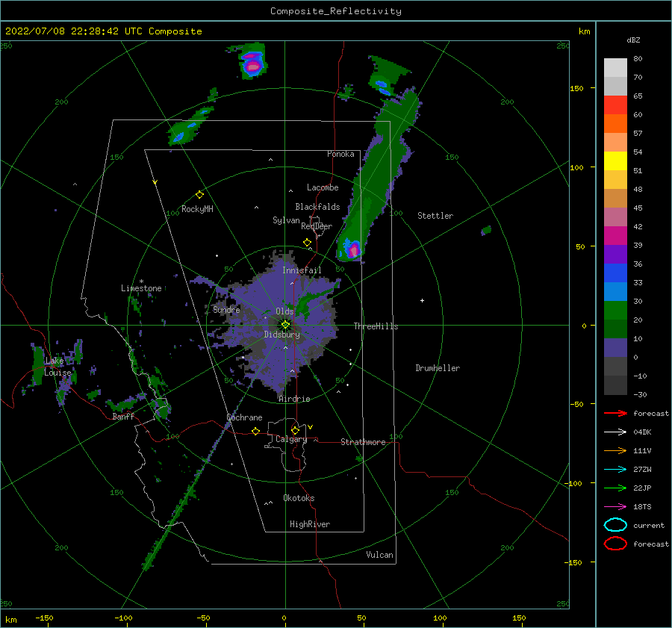Click the Innisfail label
This screenshot has height=628, width=672.
pyautogui.click(x=302, y=270)
